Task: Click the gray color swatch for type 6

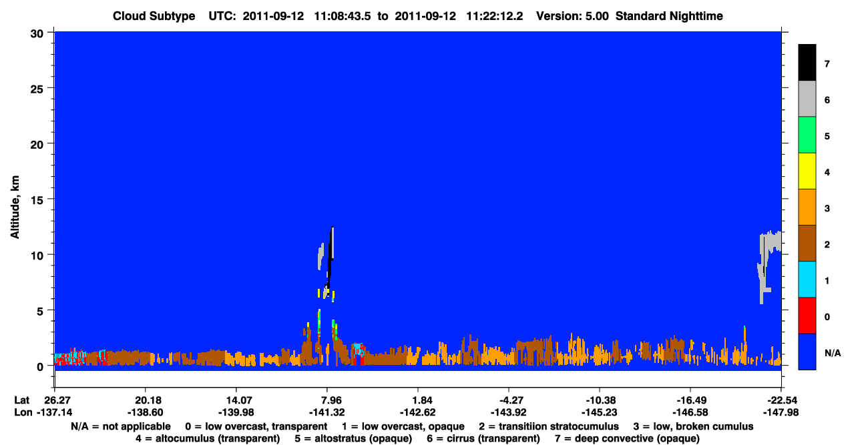Action: 807,99
